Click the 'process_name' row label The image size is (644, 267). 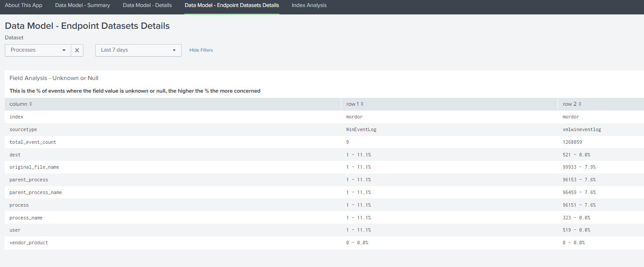click(x=26, y=218)
